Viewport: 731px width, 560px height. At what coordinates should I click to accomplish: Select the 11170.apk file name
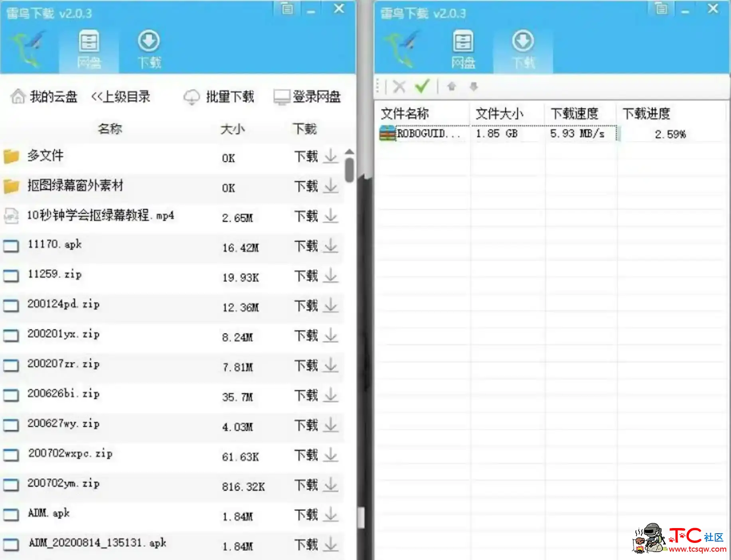(54, 244)
